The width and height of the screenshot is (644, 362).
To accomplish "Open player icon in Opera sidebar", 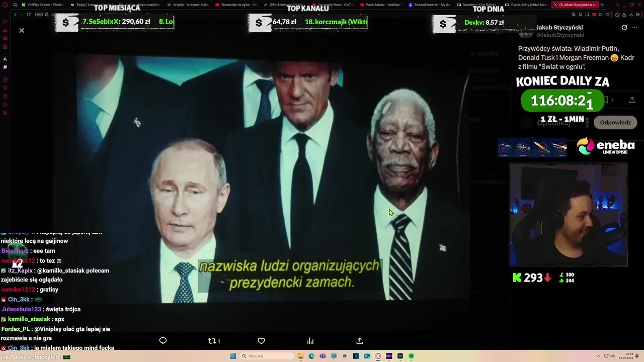I will coord(5,80).
